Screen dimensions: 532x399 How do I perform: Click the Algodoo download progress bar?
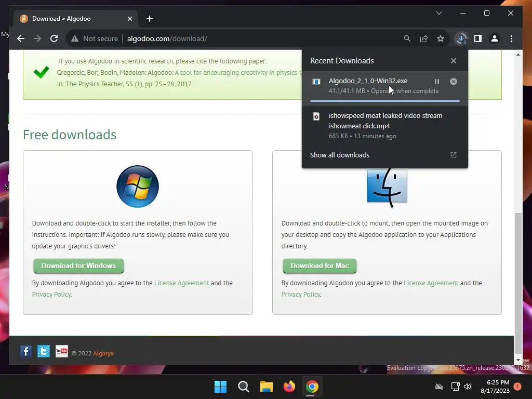click(385, 101)
